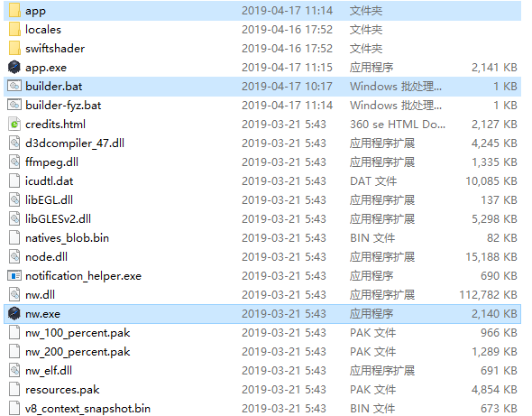This screenshot has width=532, height=416.
Task: Select the nw.exe file name
Action: 42,314
